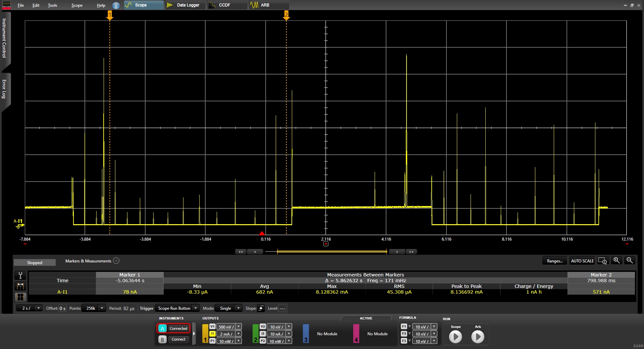Click the AUTO SCALE button

582,261
